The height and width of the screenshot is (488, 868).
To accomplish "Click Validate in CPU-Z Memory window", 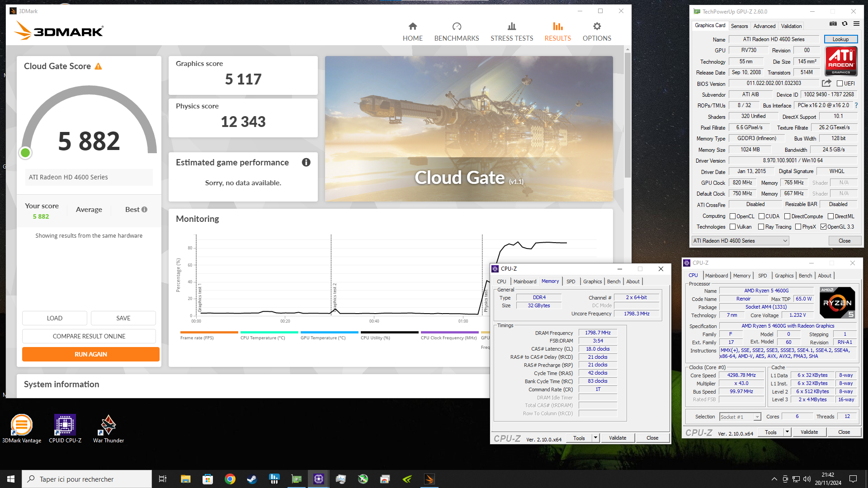I will click(617, 438).
